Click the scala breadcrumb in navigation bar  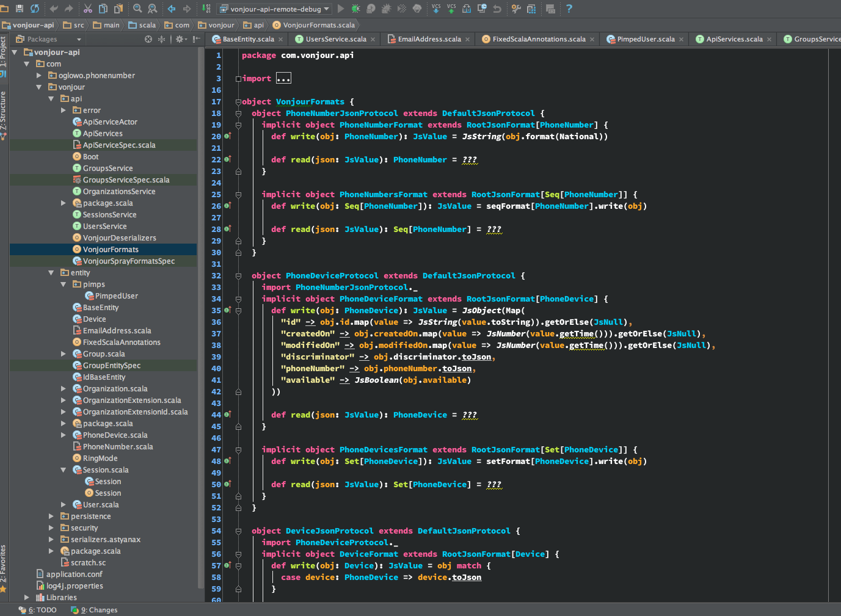point(147,25)
